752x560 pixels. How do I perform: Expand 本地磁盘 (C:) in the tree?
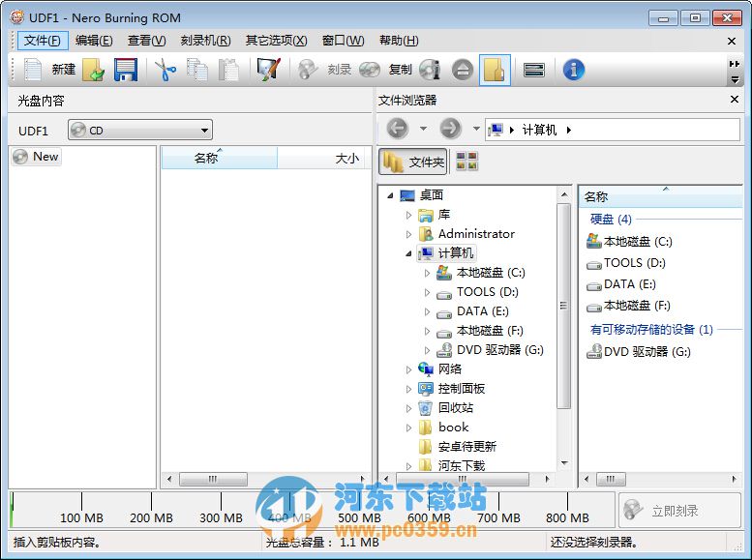tap(427, 273)
